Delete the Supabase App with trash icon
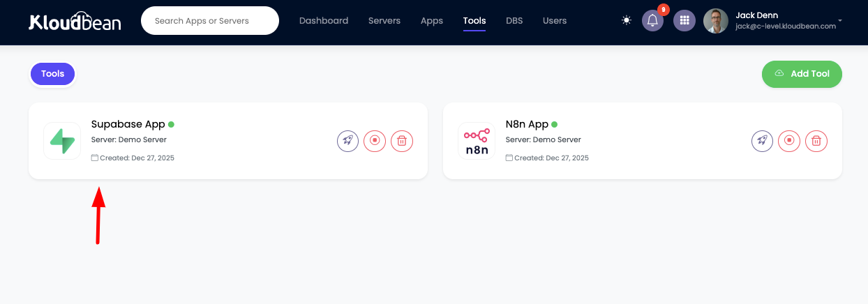 point(402,141)
